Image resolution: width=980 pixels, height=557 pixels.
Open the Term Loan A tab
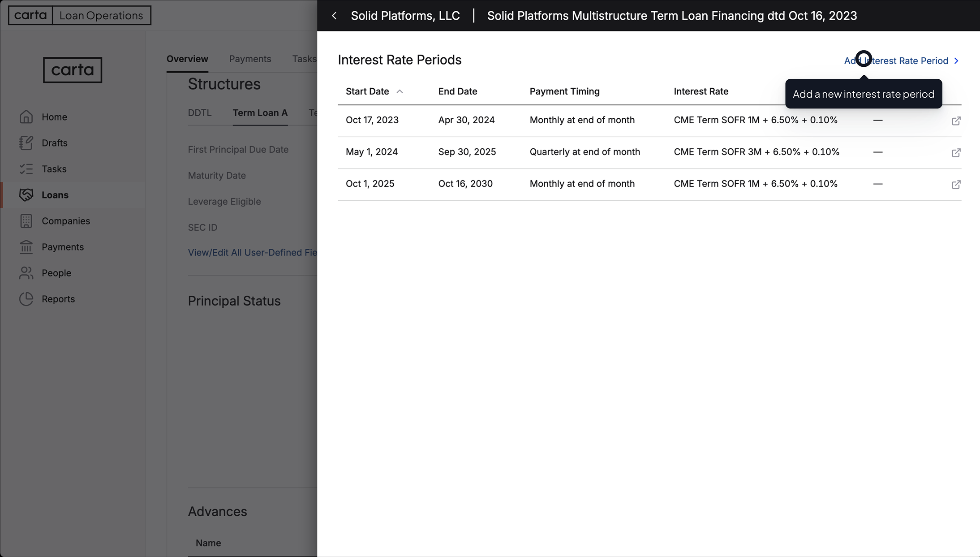click(260, 113)
